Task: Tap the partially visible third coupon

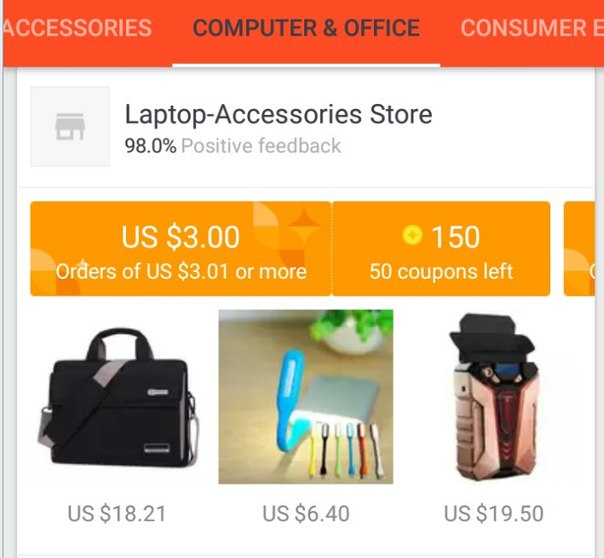Action: click(x=579, y=248)
